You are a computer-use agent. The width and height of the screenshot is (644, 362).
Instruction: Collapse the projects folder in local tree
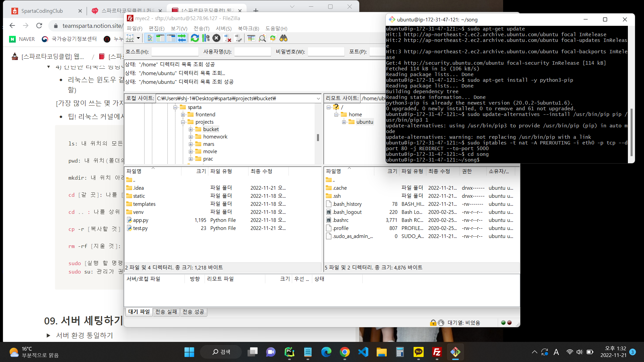183,122
